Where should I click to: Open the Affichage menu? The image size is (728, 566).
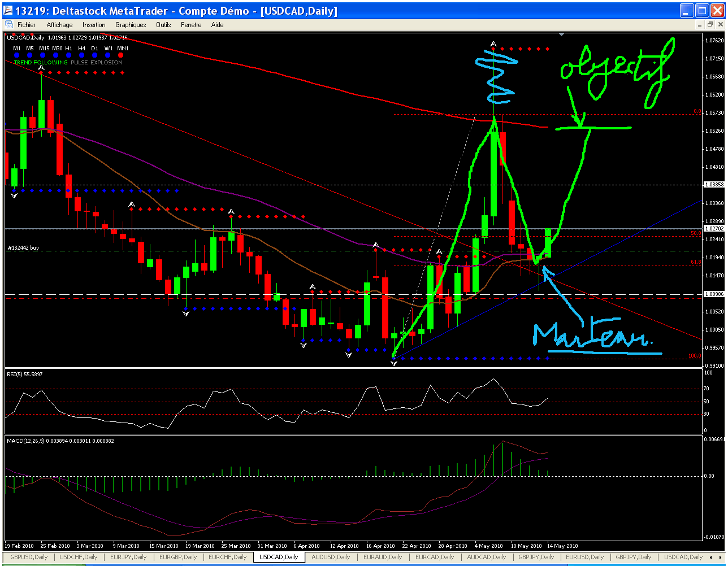59,25
